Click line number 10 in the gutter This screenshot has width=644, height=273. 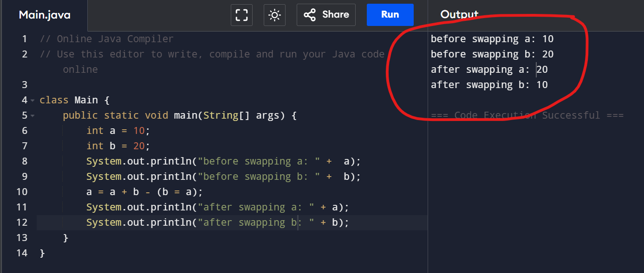[21, 191]
